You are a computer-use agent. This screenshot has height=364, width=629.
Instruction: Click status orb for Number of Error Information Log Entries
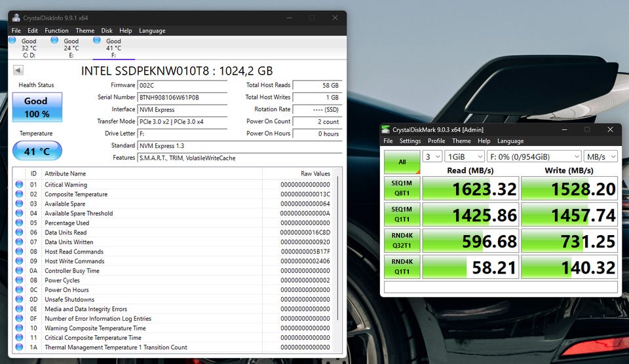point(19,319)
